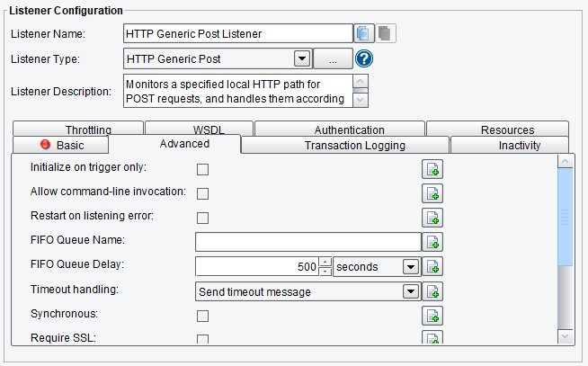Click the property icon for FIFO Queue Name
Image resolution: width=588 pixels, height=366 pixels.
point(432,242)
